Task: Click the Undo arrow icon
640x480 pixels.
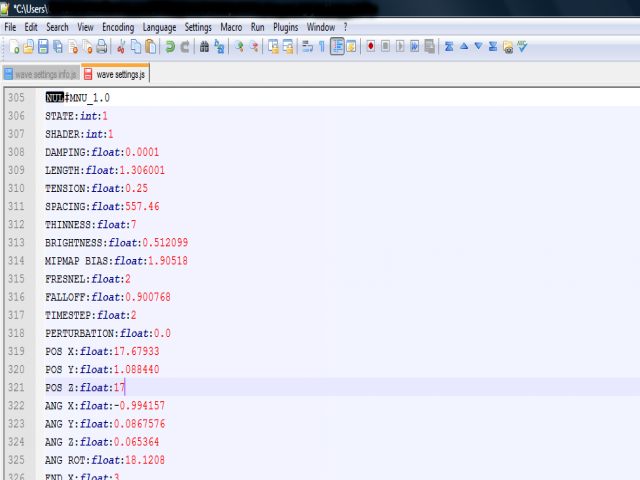Action: tap(170, 46)
